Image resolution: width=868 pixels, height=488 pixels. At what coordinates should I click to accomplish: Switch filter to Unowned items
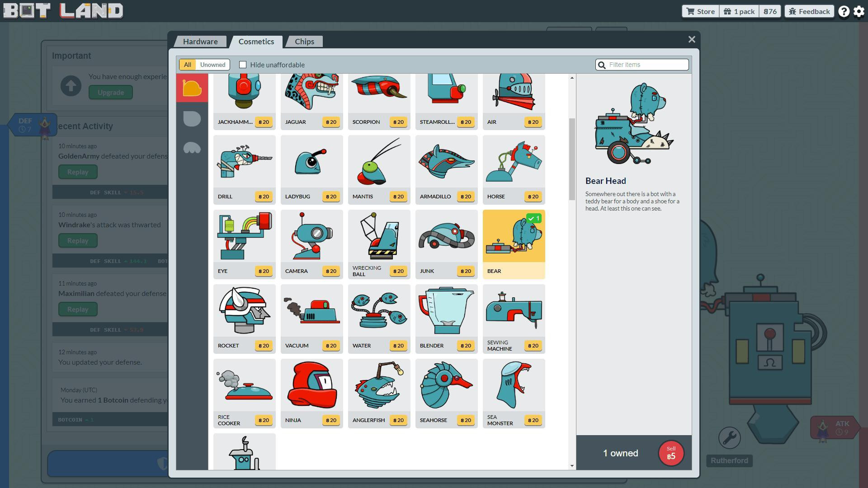(212, 65)
